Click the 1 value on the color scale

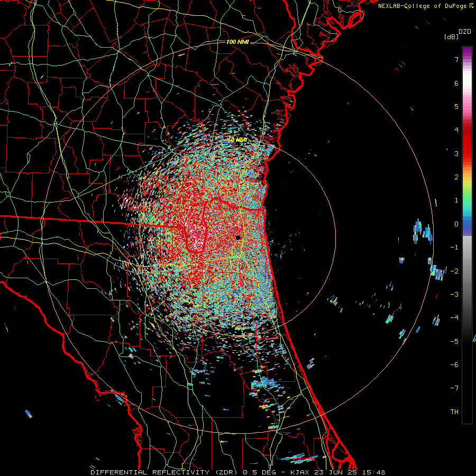[456, 200]
